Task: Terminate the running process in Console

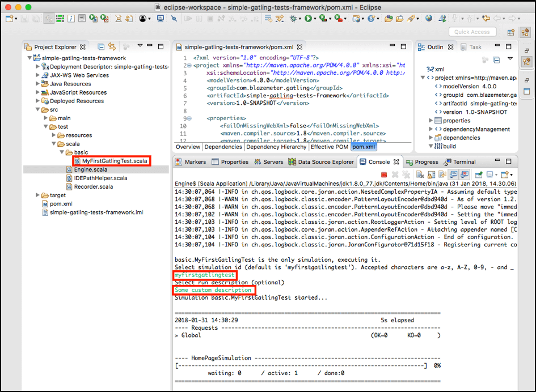Action: [x=384, y=175]
